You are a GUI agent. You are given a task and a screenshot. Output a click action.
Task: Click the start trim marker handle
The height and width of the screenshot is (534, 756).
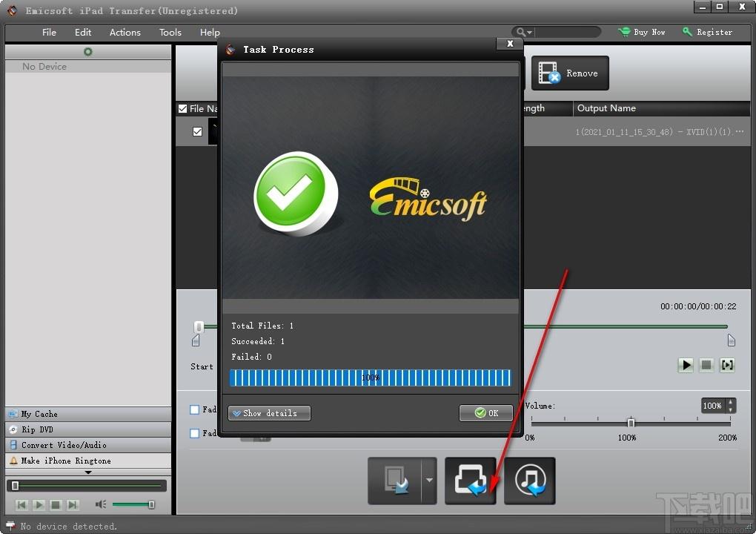[x=195, y=341]
